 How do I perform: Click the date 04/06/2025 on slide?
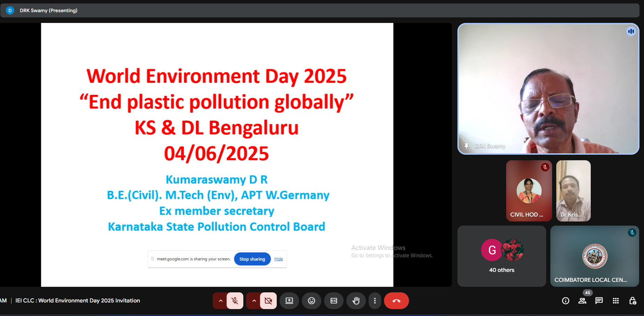pyautogui.click(x=217, y=153)
